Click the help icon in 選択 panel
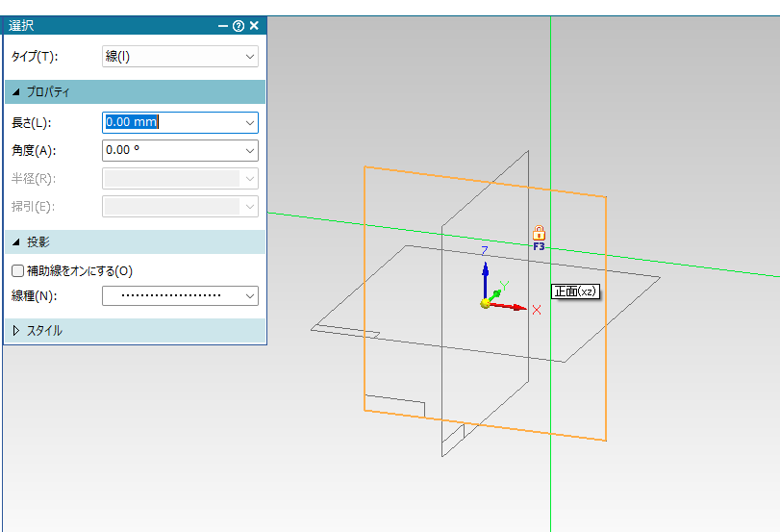780x532 pixels. click(239, 26)
